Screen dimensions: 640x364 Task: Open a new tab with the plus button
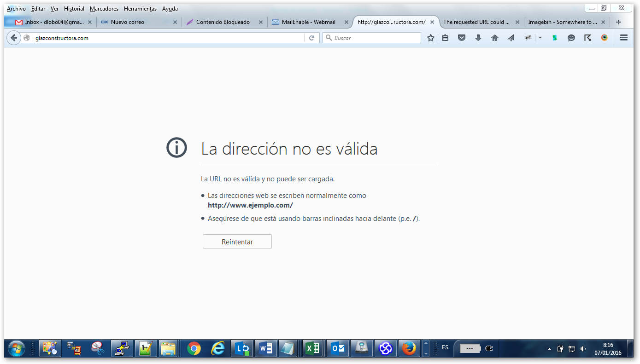(618, 22)
